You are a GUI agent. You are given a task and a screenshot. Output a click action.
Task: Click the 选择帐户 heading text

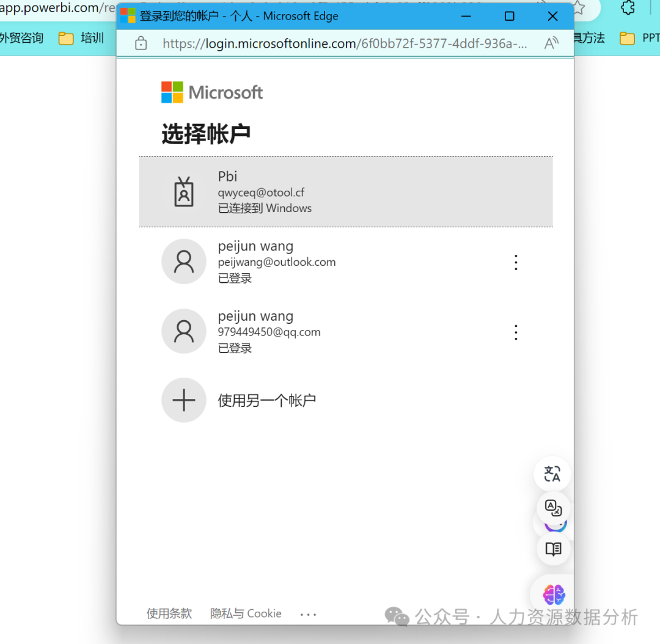[x=206, y=134]
